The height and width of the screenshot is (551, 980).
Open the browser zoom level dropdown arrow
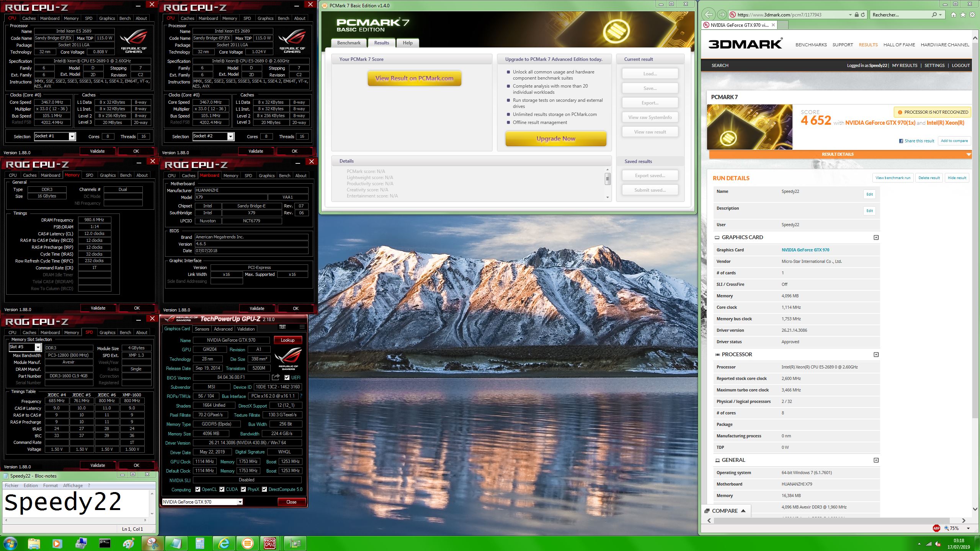(968, 528)
